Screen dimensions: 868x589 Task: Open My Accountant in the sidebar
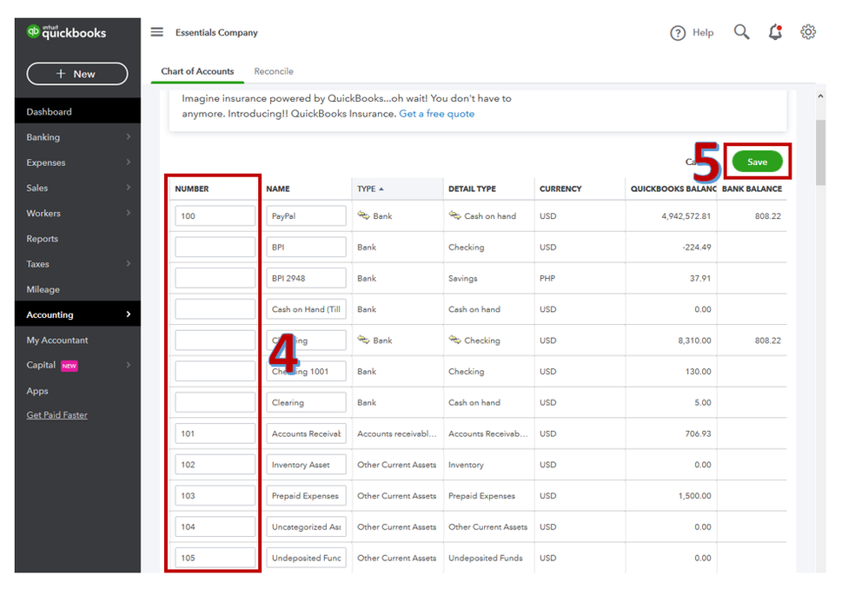click(x=77, y=341)
